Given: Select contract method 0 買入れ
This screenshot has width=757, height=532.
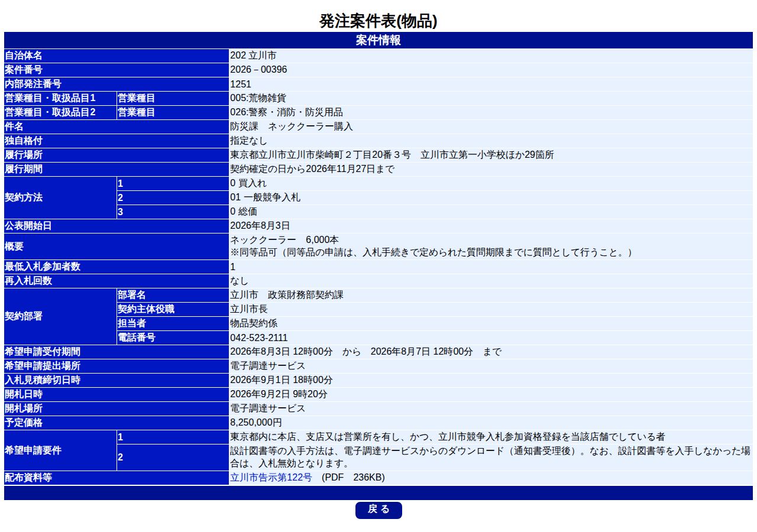Looking at the screenshot, I should tap(248, 183).
